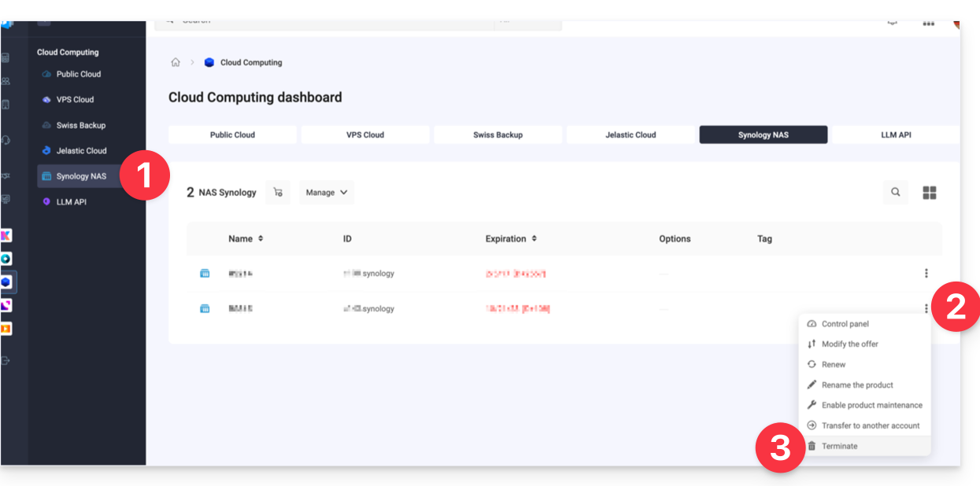Click the purple rail app icon

point(6,305)
